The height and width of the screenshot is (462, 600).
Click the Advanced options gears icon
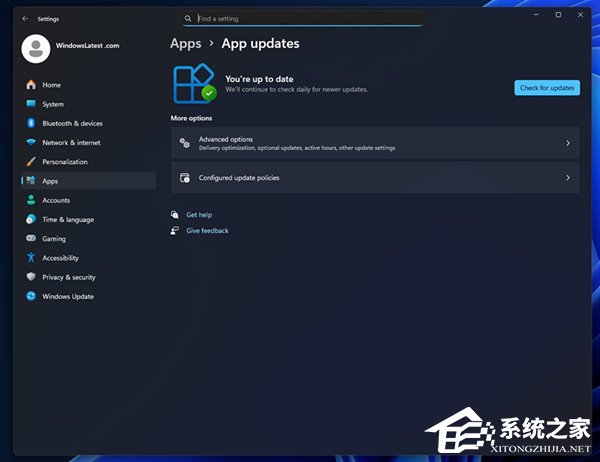185,143
